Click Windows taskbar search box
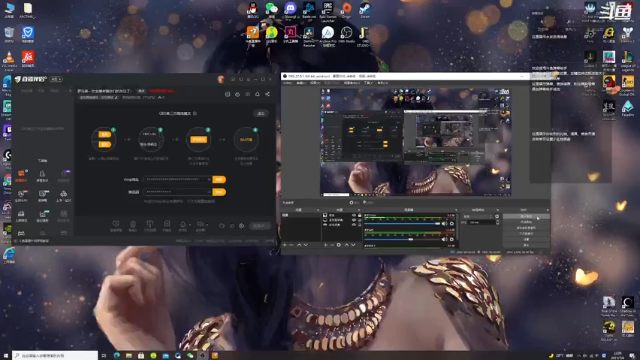 coord(55,356)
